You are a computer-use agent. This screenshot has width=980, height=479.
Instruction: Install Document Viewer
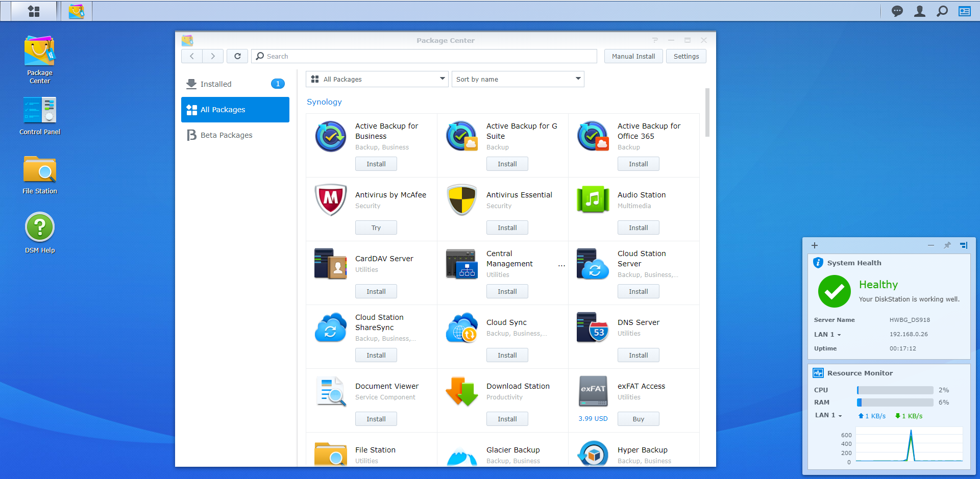coord(376,419)
